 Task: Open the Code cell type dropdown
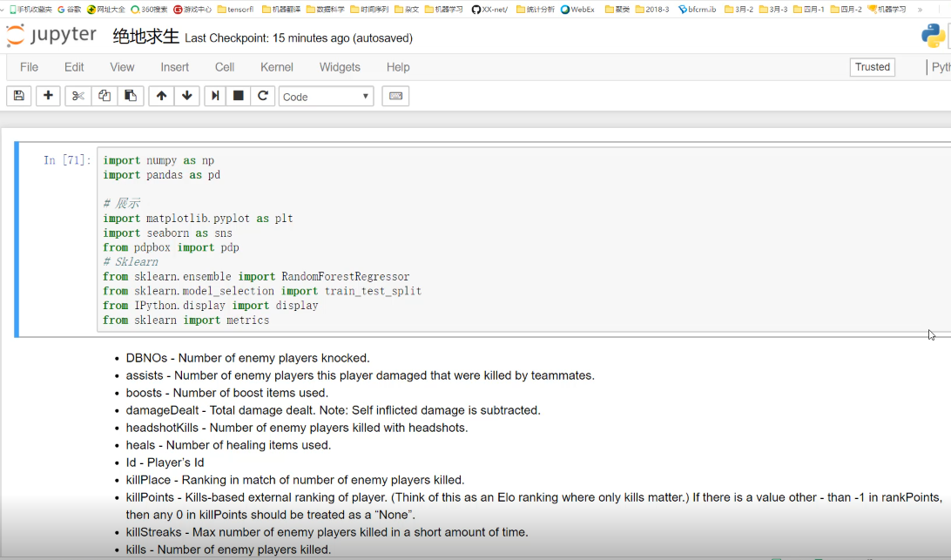326,97
